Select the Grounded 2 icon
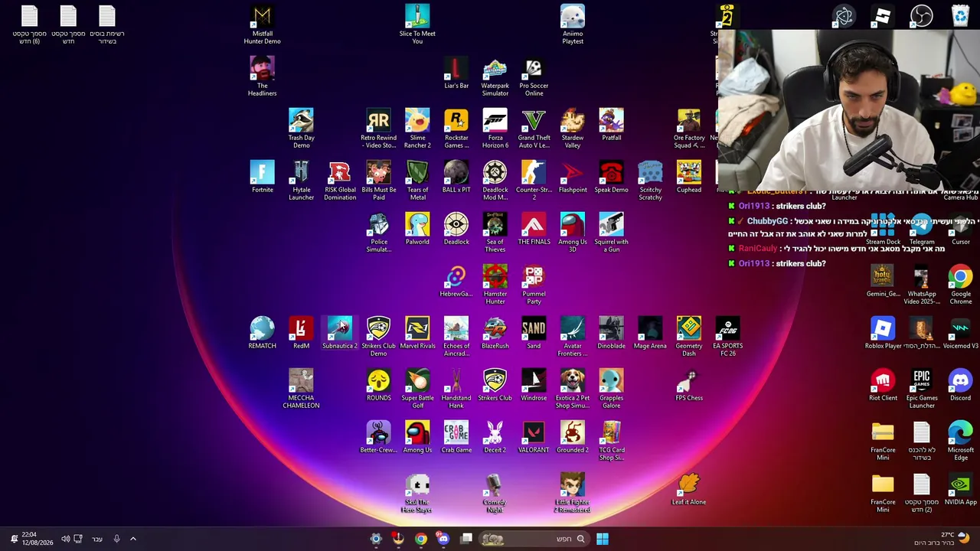The width and height of the screenshot is (980, 551). [x=573, y=432]
